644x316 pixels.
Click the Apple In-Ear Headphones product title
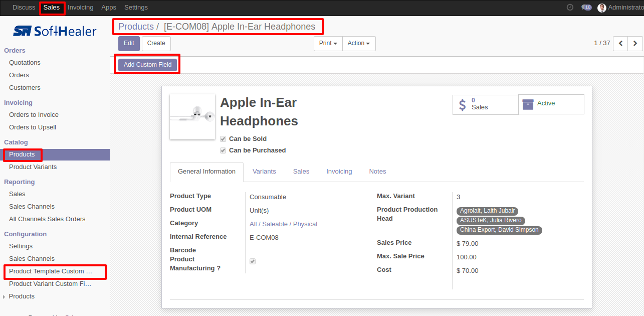click(259, 112)
